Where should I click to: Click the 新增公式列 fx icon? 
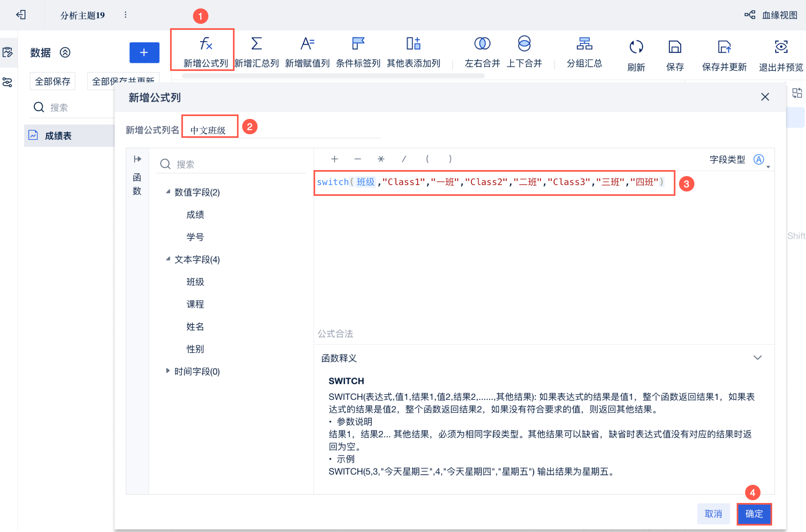coord(206,44)
